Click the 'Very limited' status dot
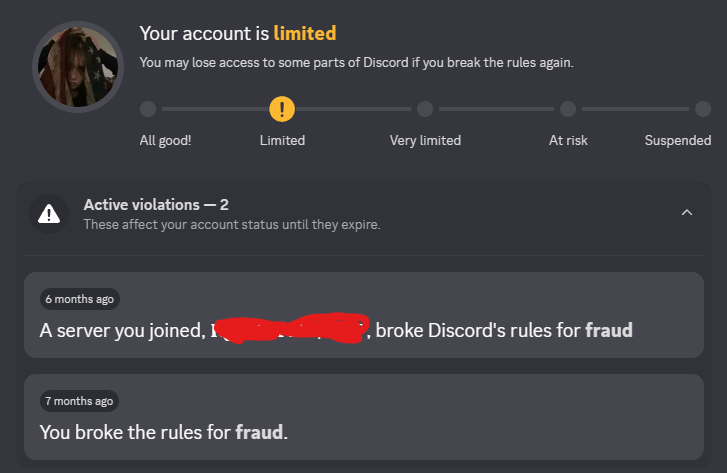This screenshot has width=727, height=473. click(425, 108)
